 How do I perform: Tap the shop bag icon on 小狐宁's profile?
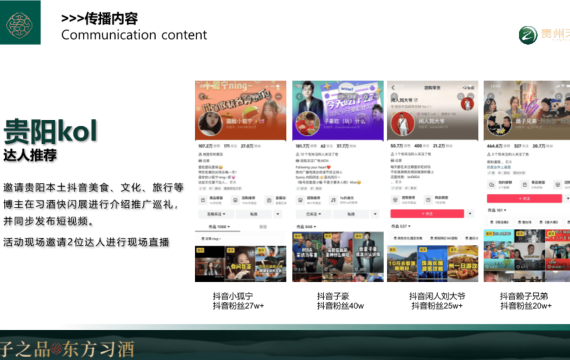click(x=203, y=200)
